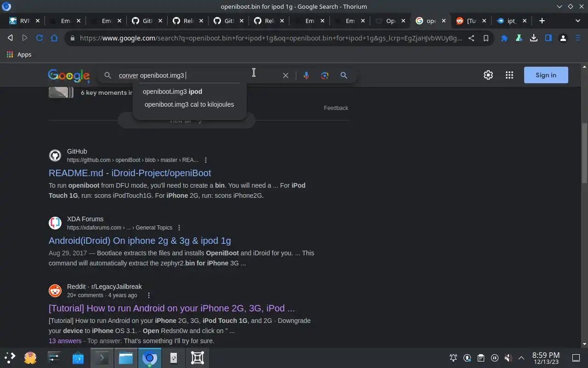Go back to the previous page

(10, 38)
